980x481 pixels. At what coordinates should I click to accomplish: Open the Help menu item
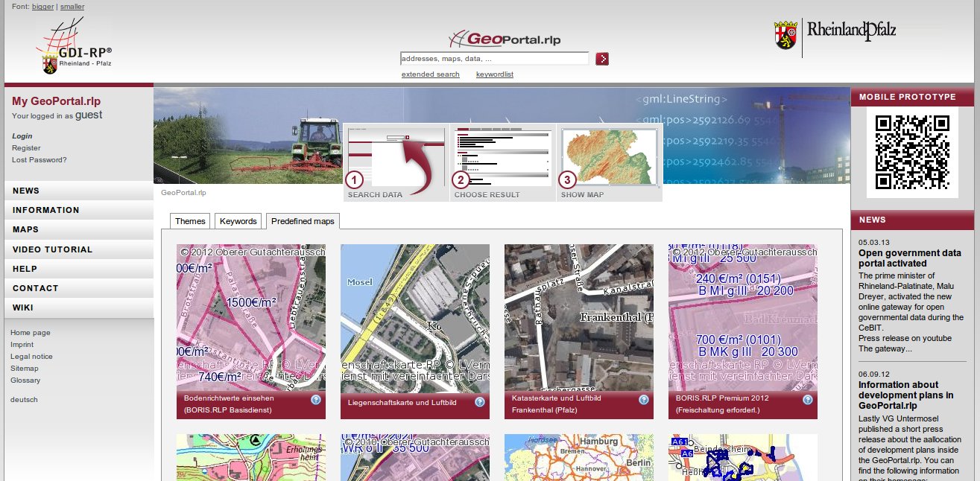79,269
